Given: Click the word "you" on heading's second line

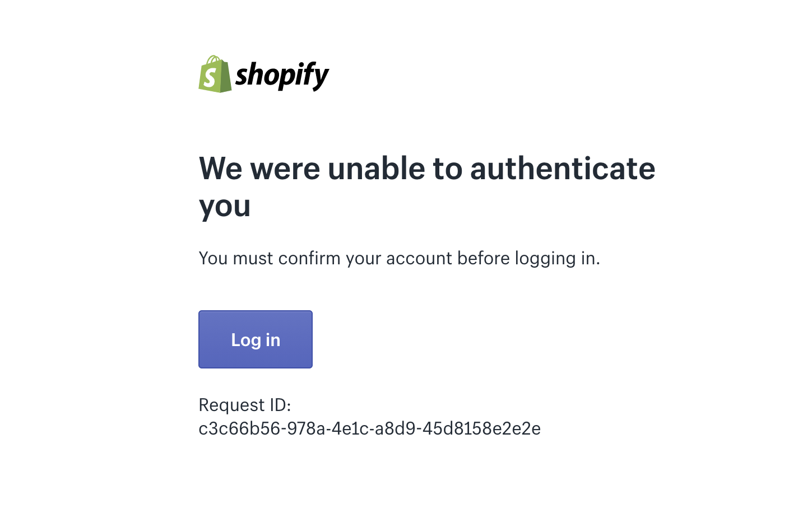Looking at the screenshot, I should [x=225, y=207].
